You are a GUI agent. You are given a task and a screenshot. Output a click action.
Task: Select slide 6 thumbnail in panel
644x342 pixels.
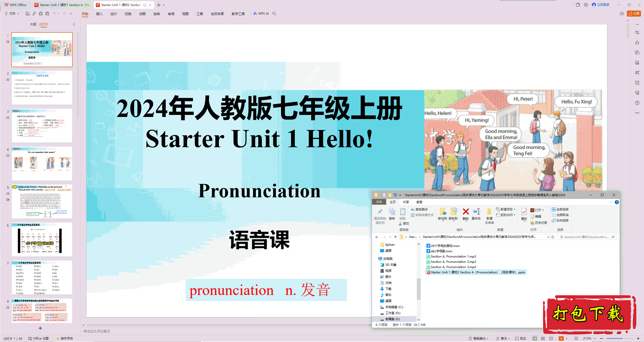point(42,239)
